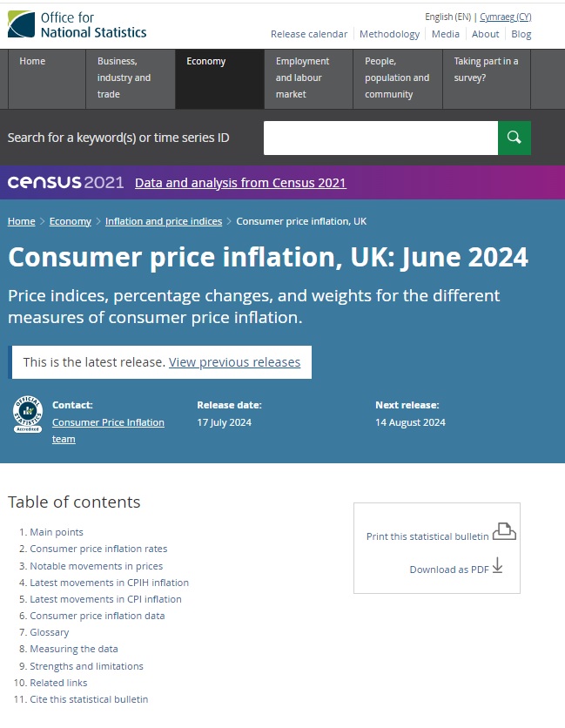Click the Official Statistics Accredited badge
This screenshot has width=565, height=728.
(28, 415)
